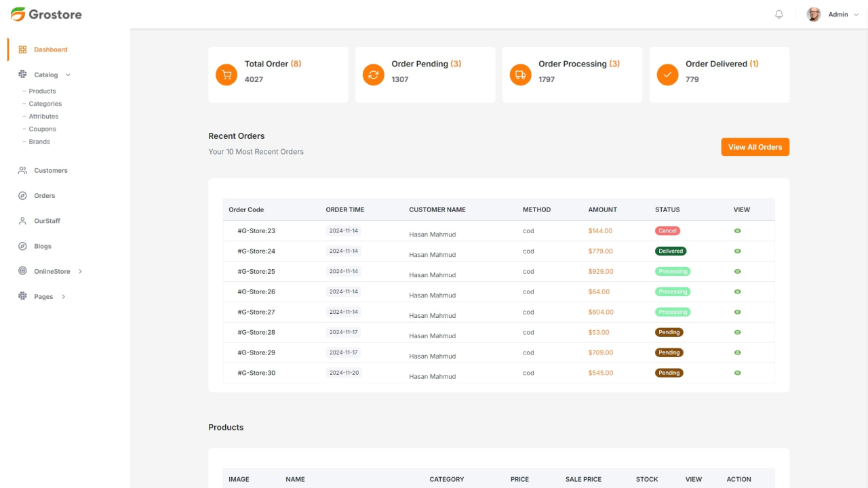
Task: Click the Total Order count 4027
Action: click(x=254, y=79)
